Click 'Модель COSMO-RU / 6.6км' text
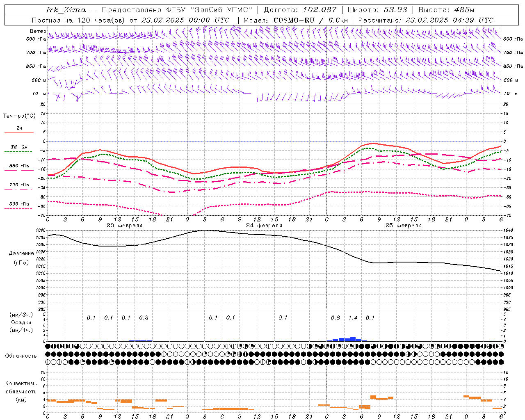 pos(296,20)
